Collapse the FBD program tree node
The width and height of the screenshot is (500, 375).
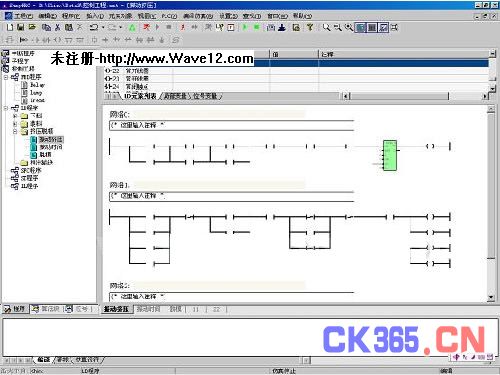pyautogui.click(x=6, y=77)
